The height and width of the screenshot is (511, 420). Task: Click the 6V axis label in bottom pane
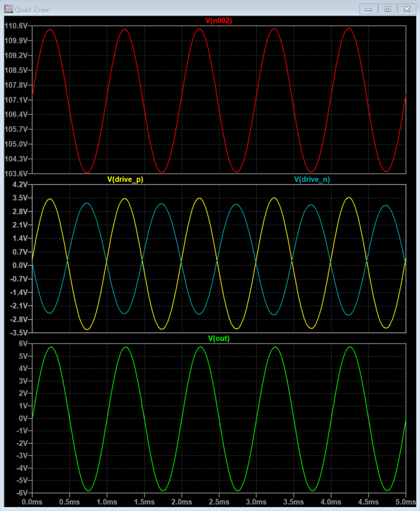click(23, 344)
